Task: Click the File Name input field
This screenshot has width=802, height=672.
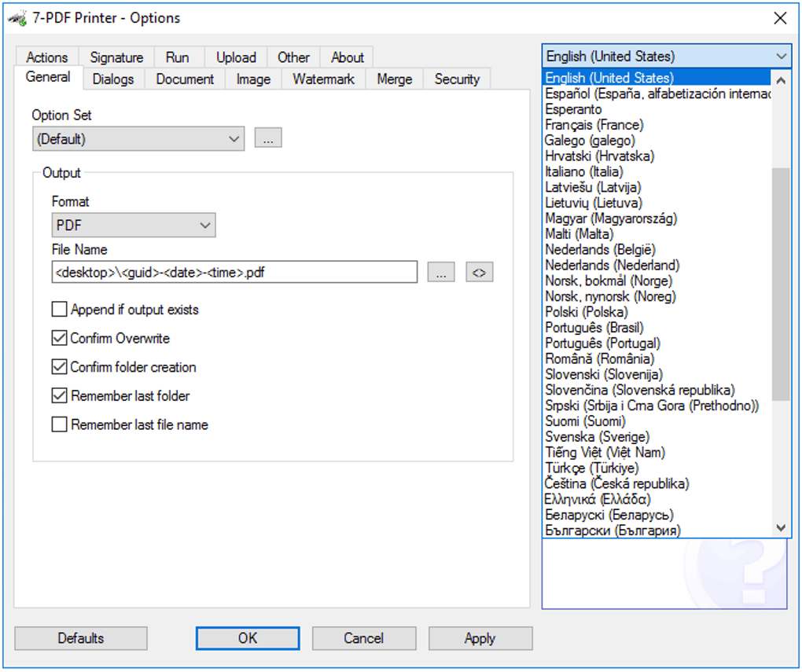Action: (234, 272)
